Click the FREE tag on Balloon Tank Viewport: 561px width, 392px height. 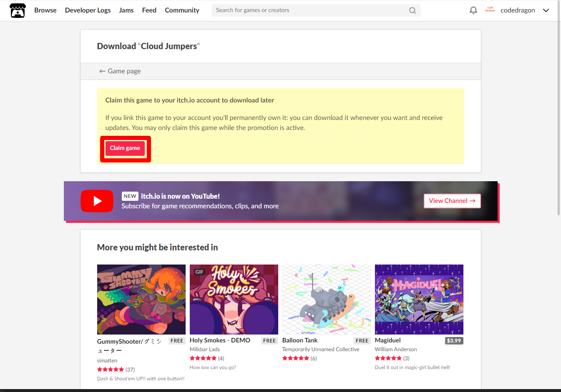pyautogui.click(x=362, y=341)
